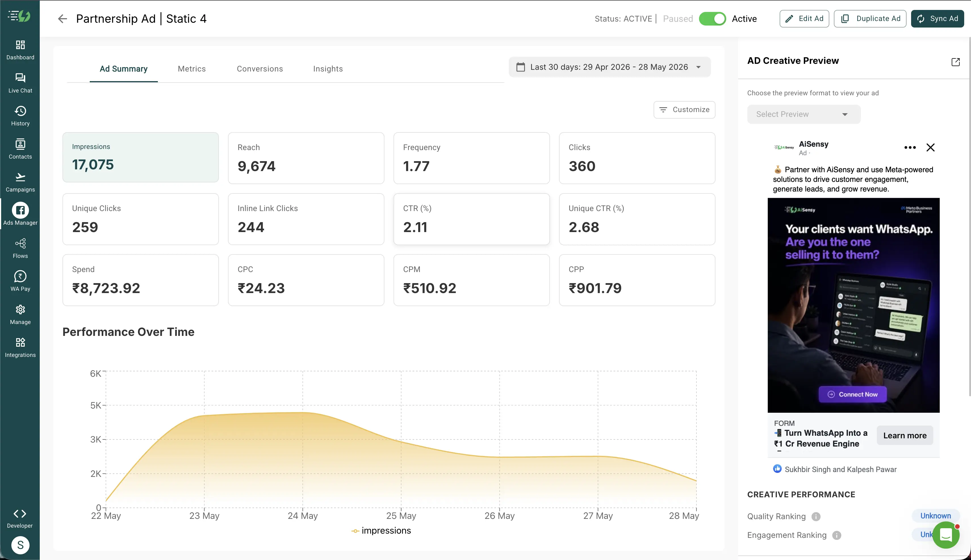The width and height of the screenshot is (971, 560).
Task: Go to Contacts in sidebar
Action: [20, 149]
